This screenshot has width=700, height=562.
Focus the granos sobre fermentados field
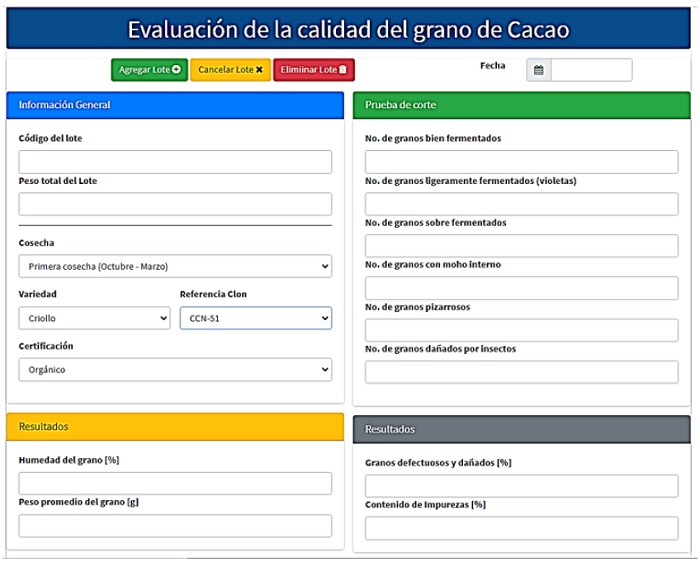coord(521,246)
